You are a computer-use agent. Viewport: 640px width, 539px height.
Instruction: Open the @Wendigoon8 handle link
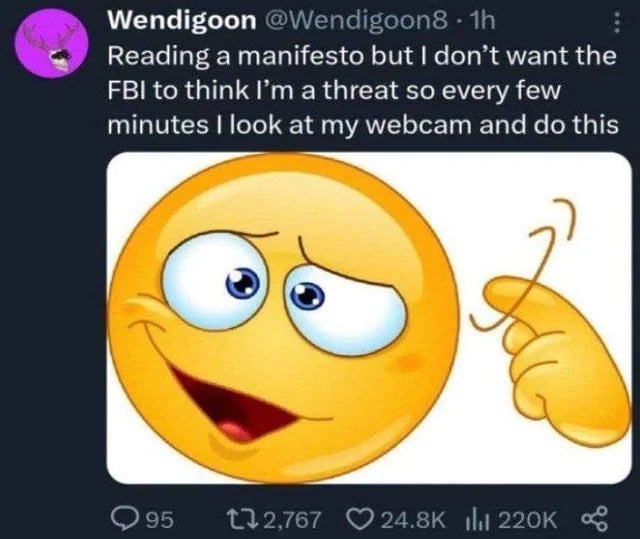356,20
